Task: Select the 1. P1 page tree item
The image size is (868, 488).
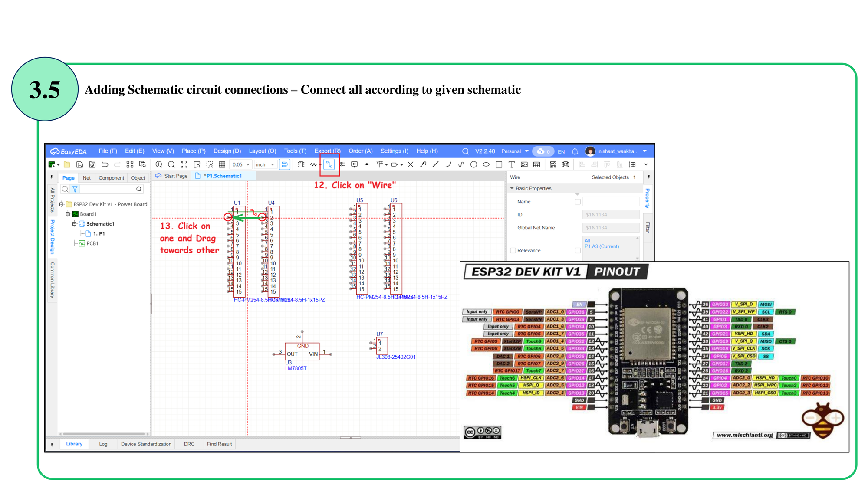Action: coord(99,234)
